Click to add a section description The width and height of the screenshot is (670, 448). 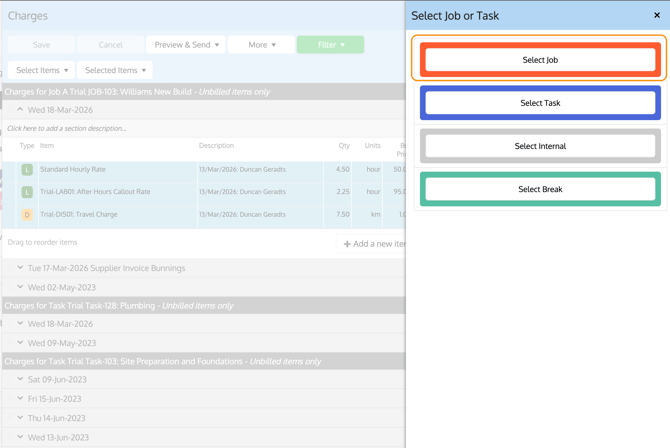click(x=67, y=129)
